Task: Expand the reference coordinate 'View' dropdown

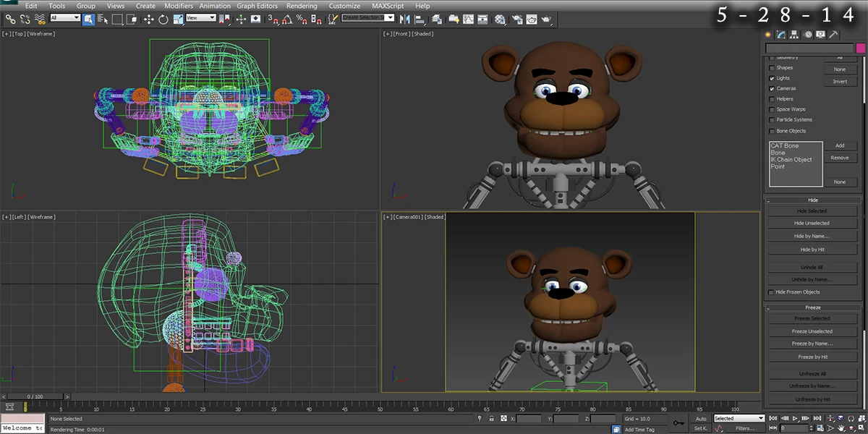Action: tap(201, 18)
